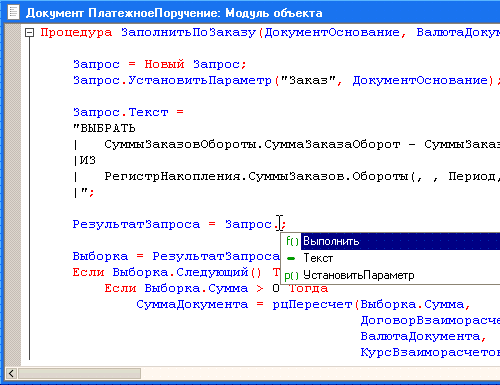Click the f() function icon beside Выполнить
This screenshot has height=385, width=500.
pos(292,241)
